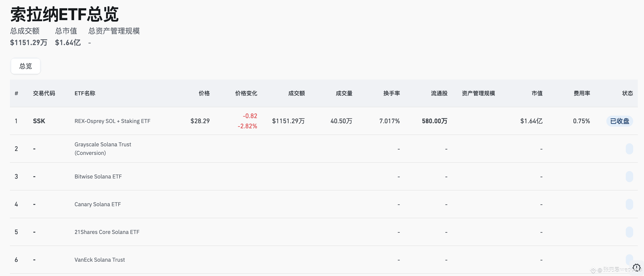Click empty status badge in Bitwise row
Screen dimensions: 644x276
pyautogui.click(x=629, y=177)
